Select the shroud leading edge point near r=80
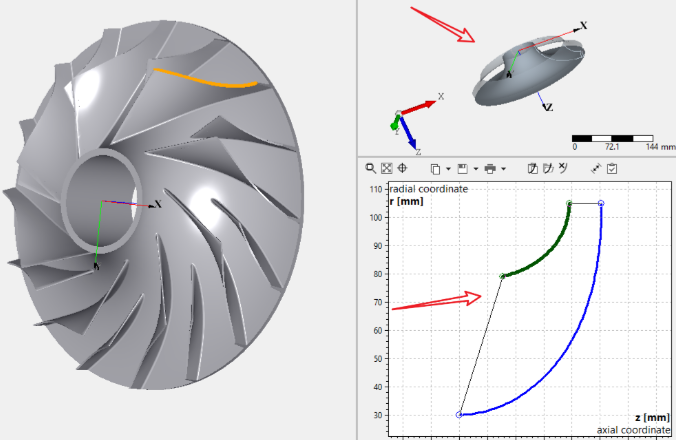676x440 pixels. pyautogui.click(x=502, y=276)
